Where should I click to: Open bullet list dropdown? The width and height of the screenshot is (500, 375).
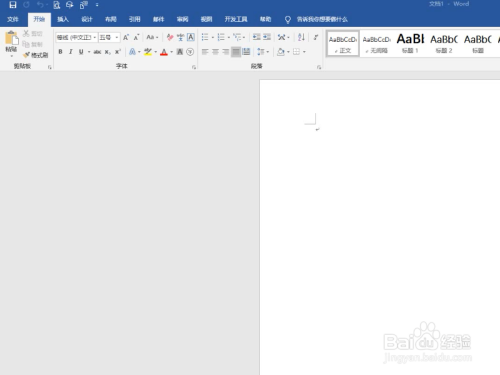pos(213,37)
